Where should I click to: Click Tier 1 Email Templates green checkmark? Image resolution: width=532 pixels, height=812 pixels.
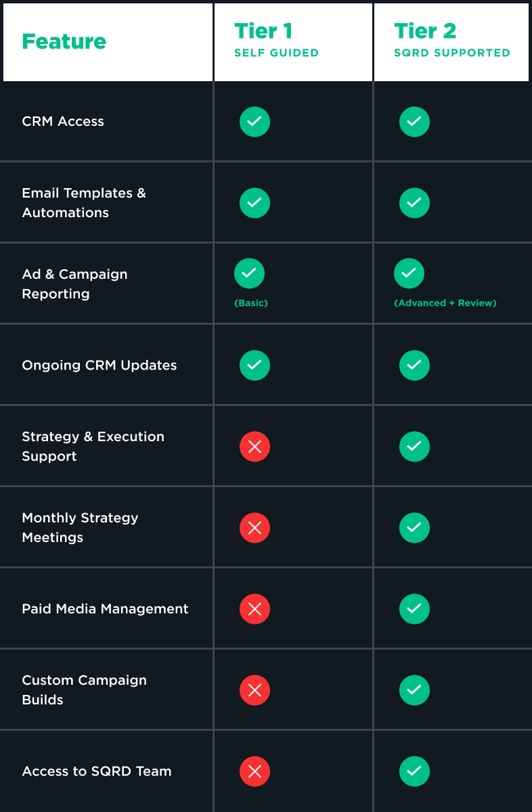tap(254, 203)
